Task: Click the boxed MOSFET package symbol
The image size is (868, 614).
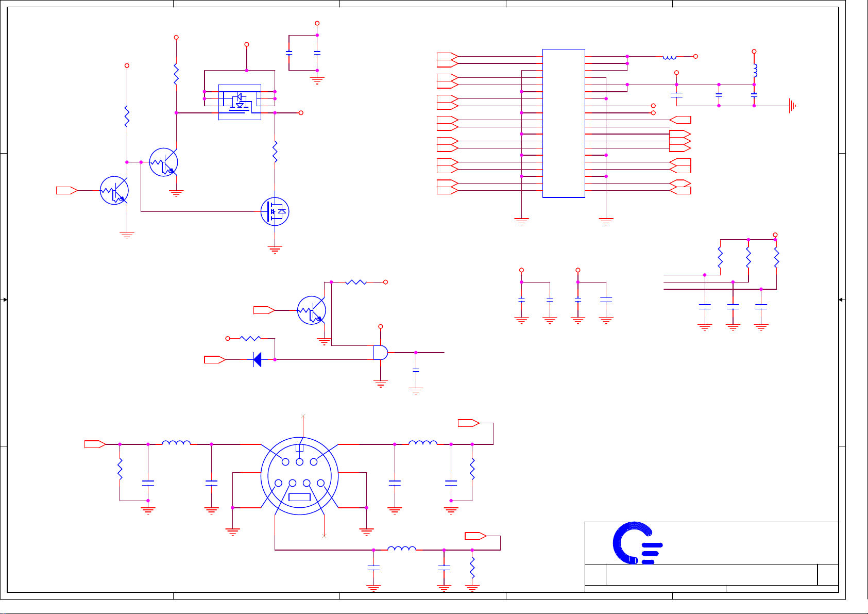Action: 240,102
